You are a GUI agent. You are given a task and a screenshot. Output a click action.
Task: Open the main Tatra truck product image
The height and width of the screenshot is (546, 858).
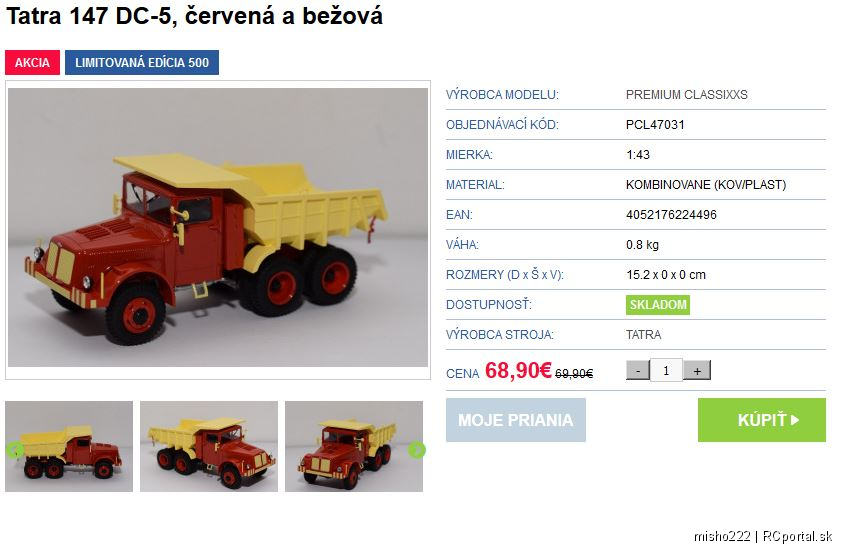[218, 228]
